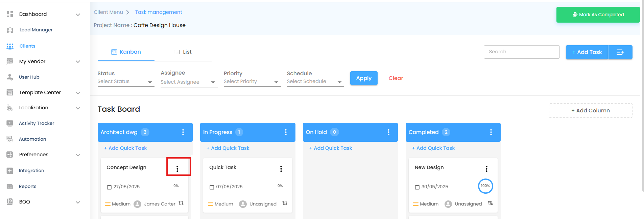Click the Activity Tracker icon
The image size is (644, 219).
click(x=10, y=124)
